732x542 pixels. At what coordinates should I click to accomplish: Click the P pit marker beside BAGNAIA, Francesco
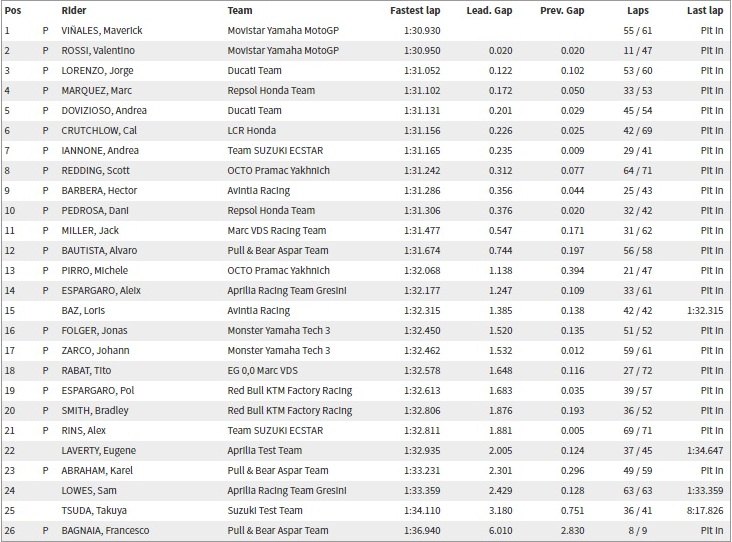pyautogui.click(x=45, y=530)
